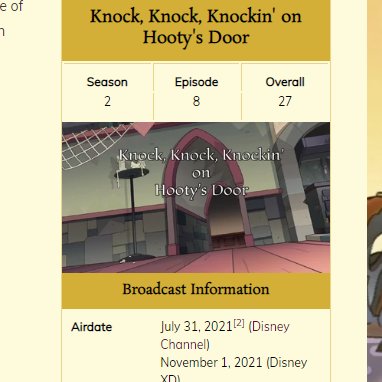
Task: Select the 'Broadcast Information' section header
Action: point(196,289)
